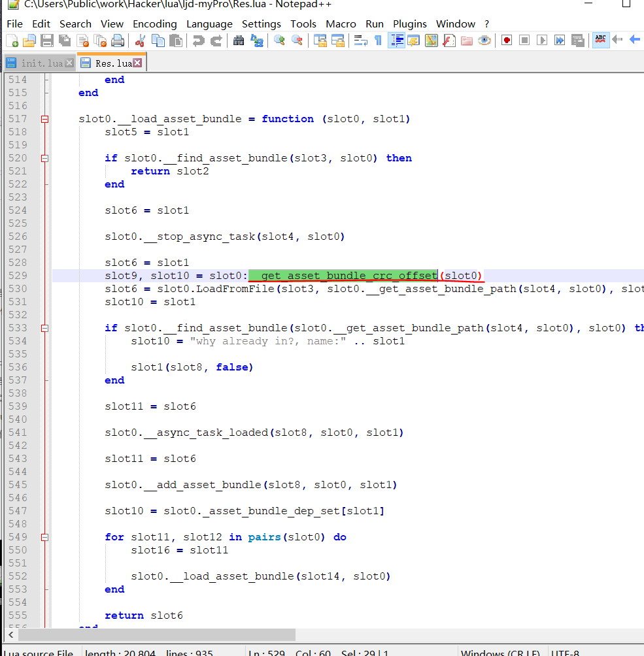The height and width of the screenshot is (656, 644).
Task: Play back the recorded macro
Action: click(542, 41)
